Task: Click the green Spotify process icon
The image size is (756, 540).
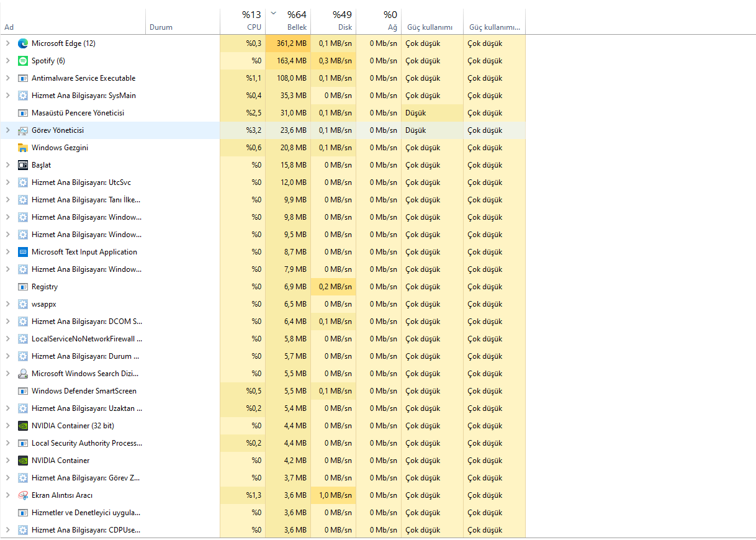Action: [23, 61]
